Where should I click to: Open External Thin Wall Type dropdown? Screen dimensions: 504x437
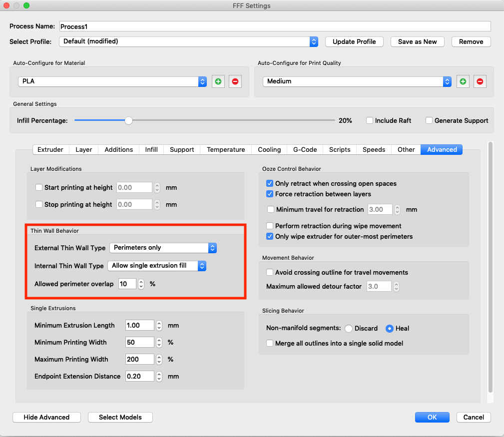(x=163, y=248)
